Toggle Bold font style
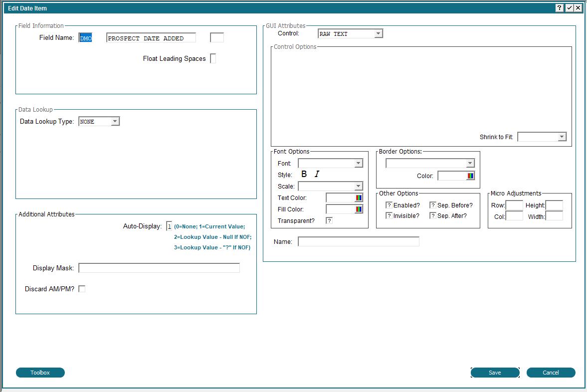 point(304,174)
